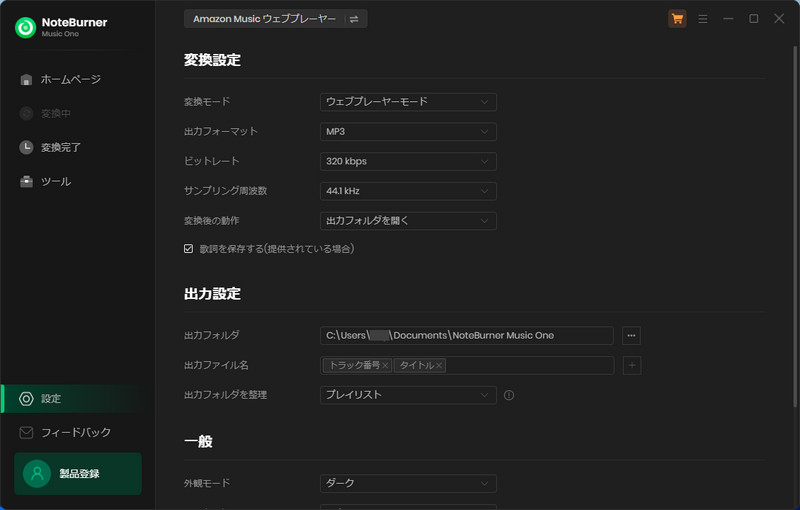Click the 外観モード label

pyautogui.click(x=207, y=483)
